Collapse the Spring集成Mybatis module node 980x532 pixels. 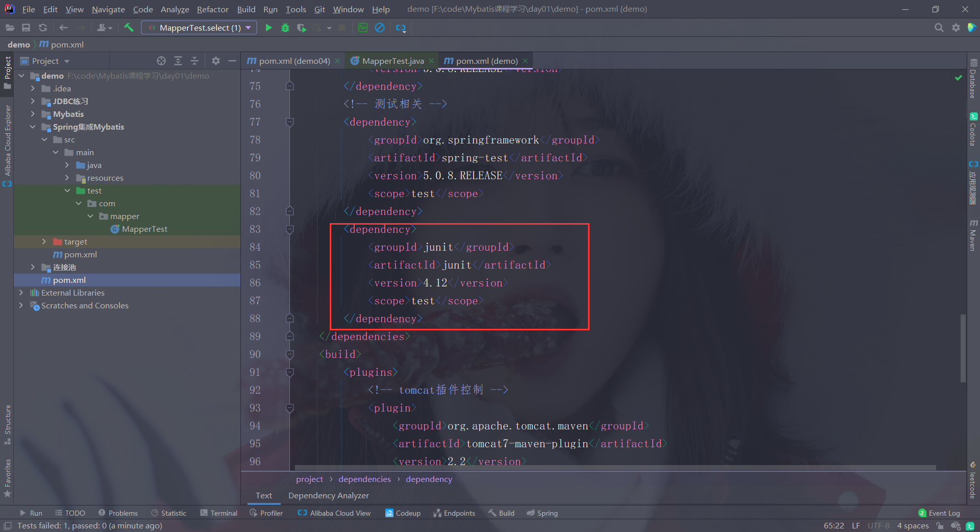(33, 127)
